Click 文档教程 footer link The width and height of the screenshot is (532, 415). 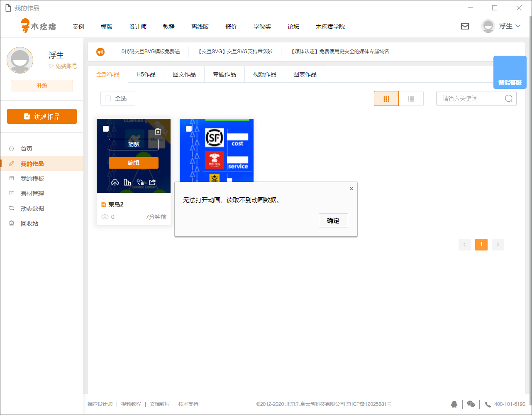[160, 404]
